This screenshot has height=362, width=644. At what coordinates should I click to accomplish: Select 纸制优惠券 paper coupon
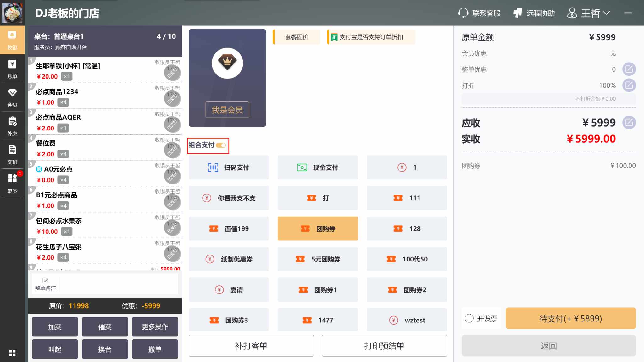229,259
